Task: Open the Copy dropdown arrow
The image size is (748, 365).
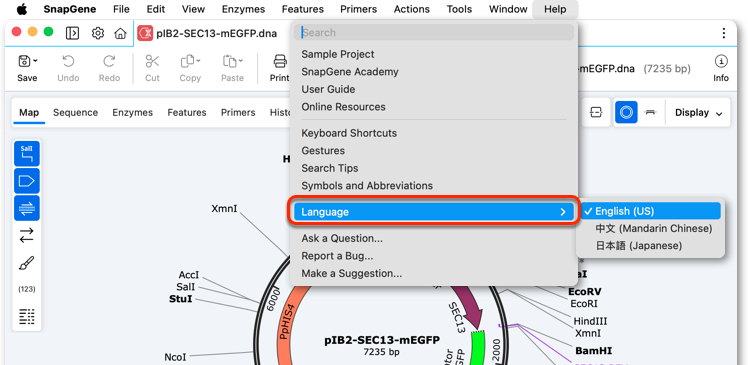Action: coord(198,61)
